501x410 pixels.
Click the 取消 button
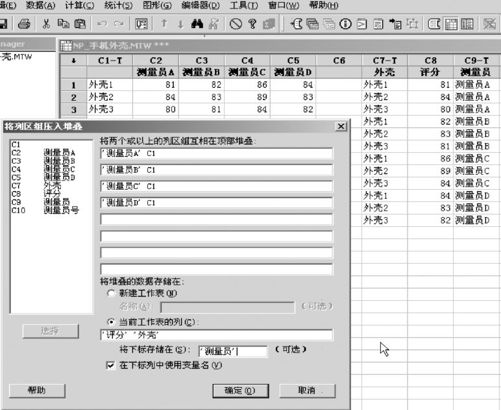pos(307,390)
